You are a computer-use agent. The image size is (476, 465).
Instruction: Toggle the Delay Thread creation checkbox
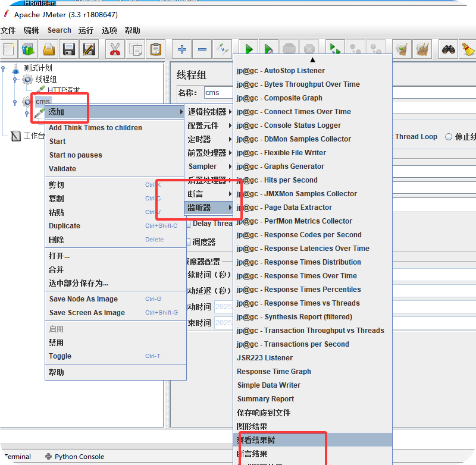[189, 224]
